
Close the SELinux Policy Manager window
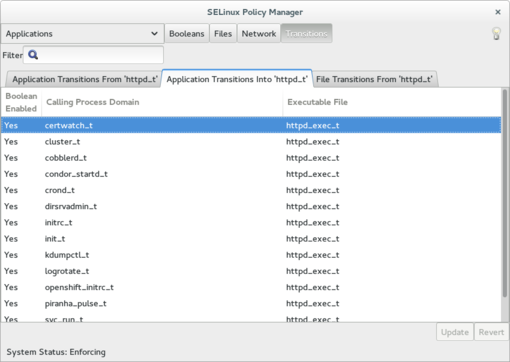pos(498,12)
